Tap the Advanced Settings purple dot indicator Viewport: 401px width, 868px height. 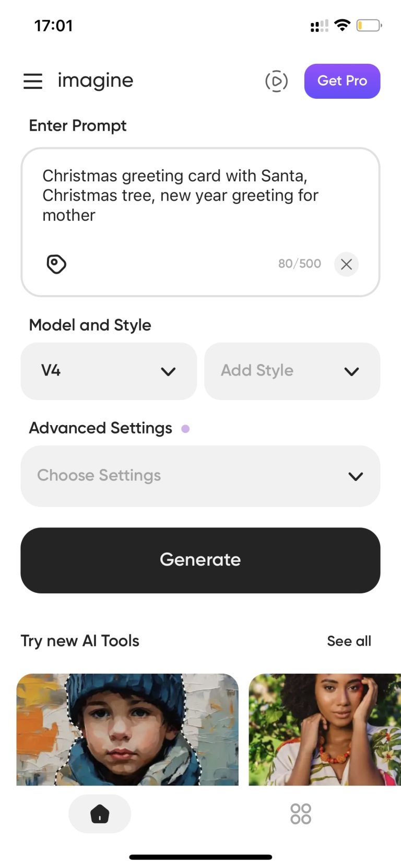185,429
